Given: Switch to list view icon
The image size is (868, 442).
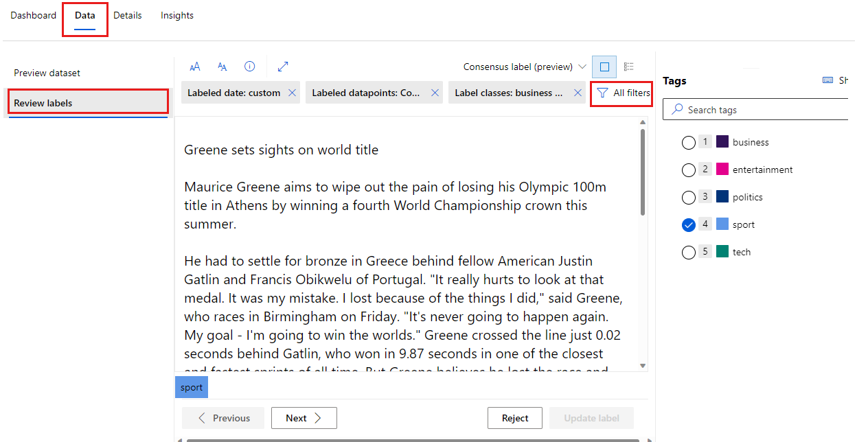Looking at the screenshot, I should (629, 67).
